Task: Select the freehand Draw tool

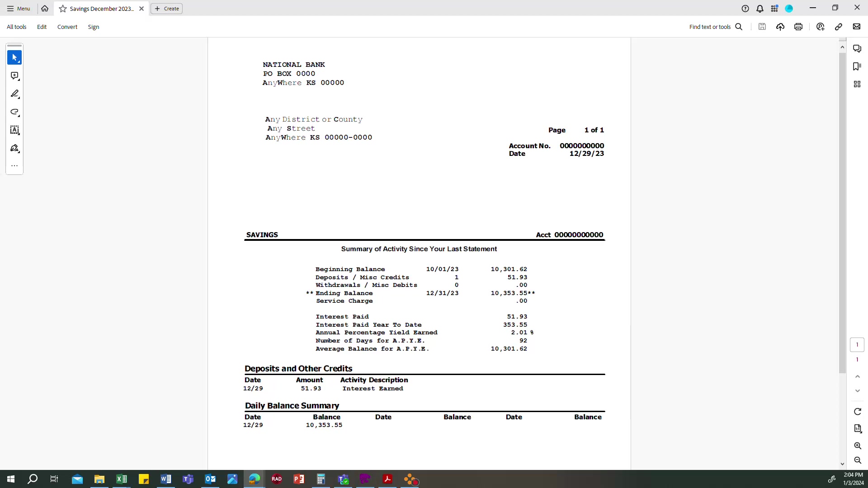Action: [x=14, y=113]
